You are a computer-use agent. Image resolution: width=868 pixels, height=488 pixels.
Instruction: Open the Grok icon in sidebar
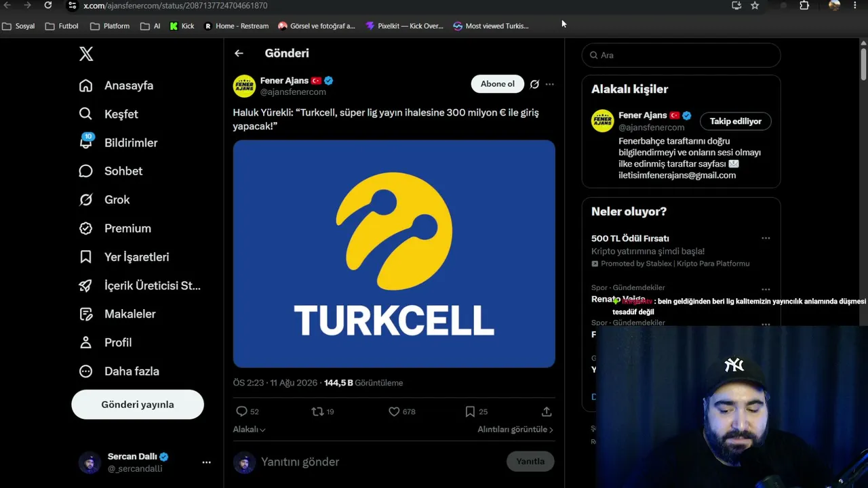(x=85, y=199)
